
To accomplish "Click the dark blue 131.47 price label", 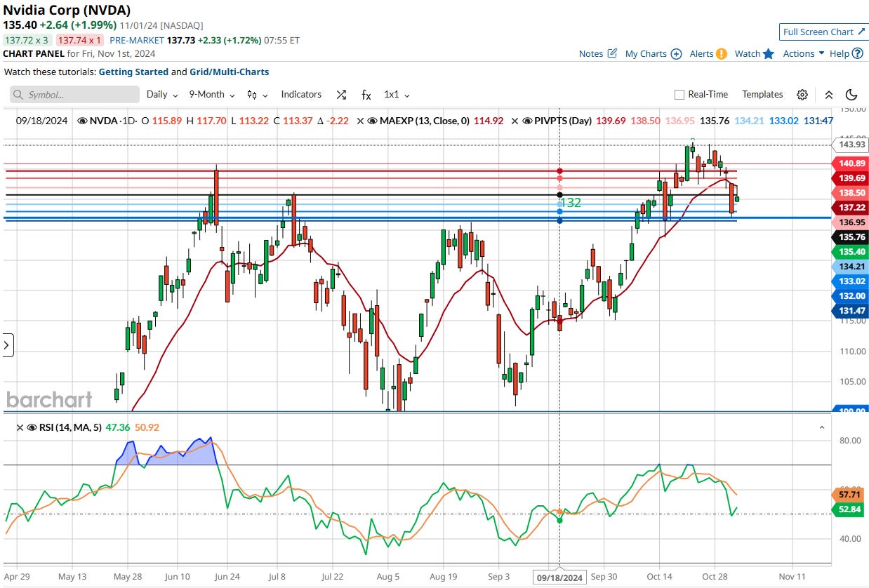I will point(850,311).
